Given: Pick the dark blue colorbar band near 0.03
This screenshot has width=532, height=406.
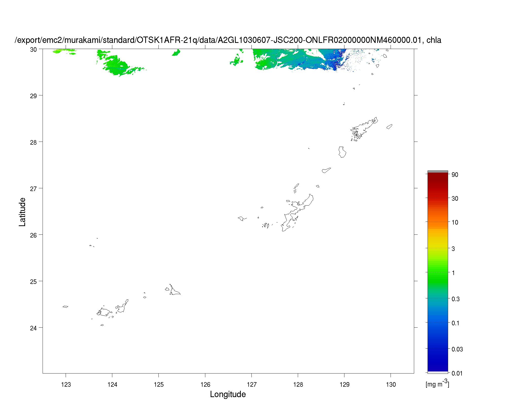Looking at the screenshot, I should click(x=438, y=349).
